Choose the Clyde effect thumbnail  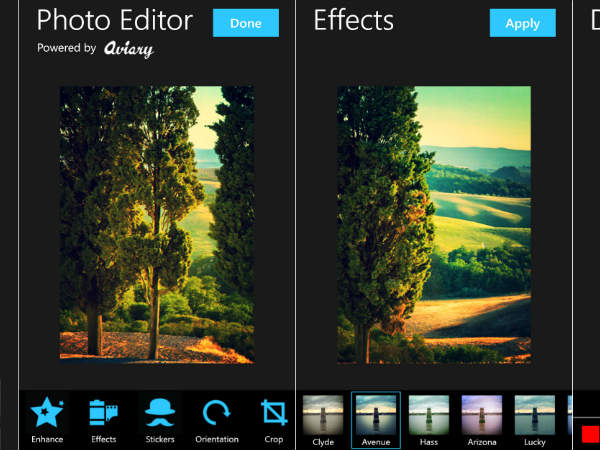click(x=323, y=420)
